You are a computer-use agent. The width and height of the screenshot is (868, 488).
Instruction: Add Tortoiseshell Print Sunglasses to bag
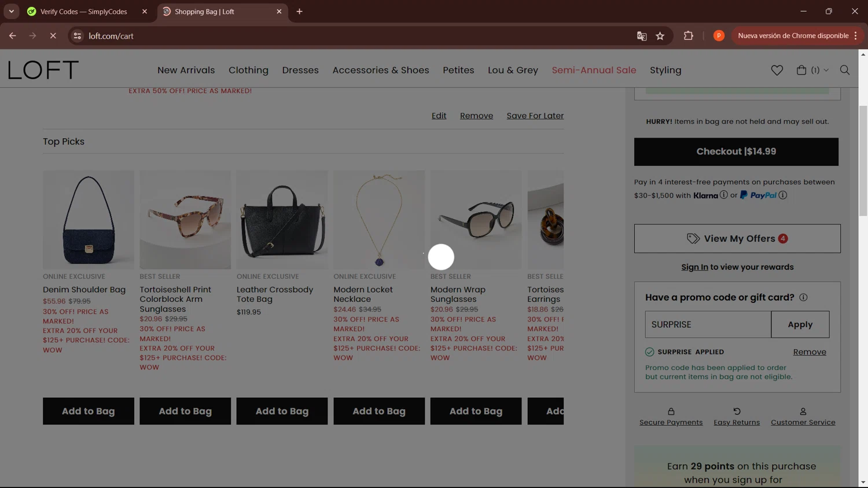[185, 411]
